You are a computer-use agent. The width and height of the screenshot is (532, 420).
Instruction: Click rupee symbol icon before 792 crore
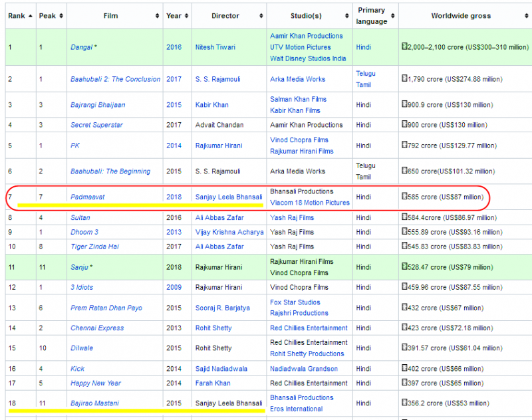point(404,145)
